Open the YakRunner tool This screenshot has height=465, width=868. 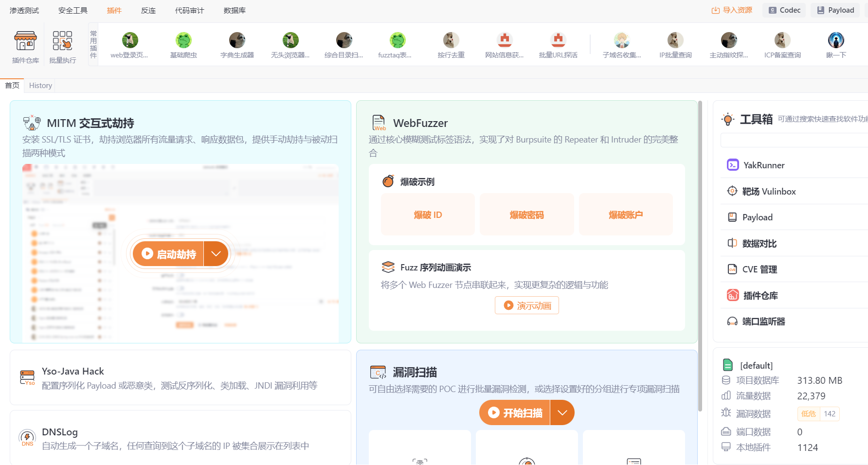tap(764, 165)
